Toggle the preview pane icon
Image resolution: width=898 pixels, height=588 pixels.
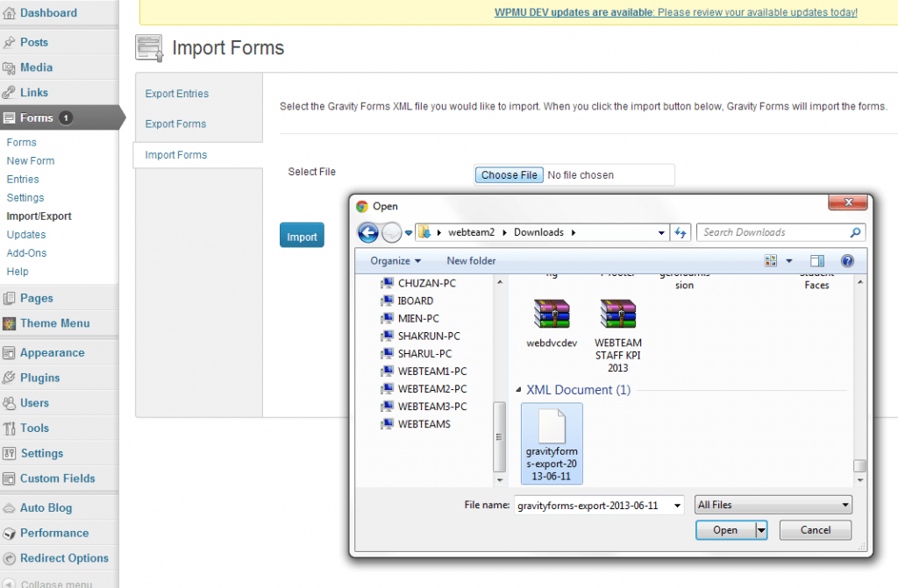(817, 261)
